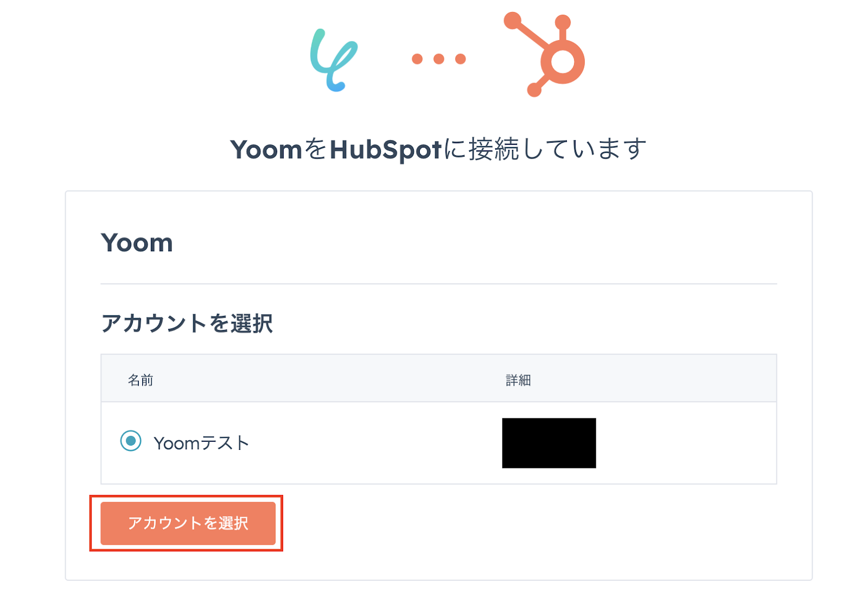
Task: Click the account table header row
Action: tap(438, 378)
